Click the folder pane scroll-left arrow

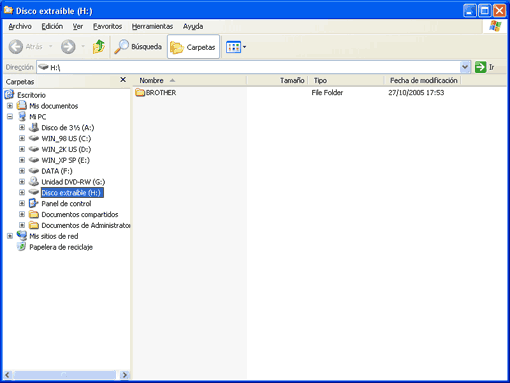click(8, 375)
